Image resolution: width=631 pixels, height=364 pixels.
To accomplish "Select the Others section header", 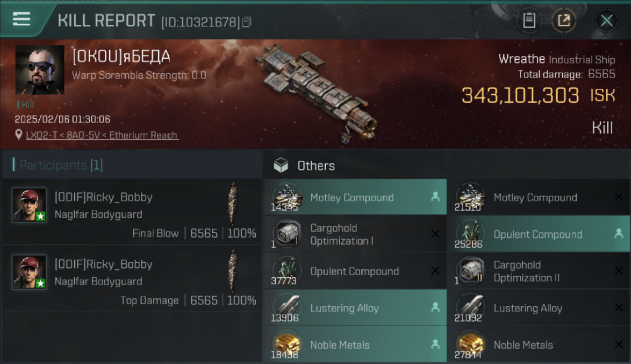I will click(x=315, y=165).
